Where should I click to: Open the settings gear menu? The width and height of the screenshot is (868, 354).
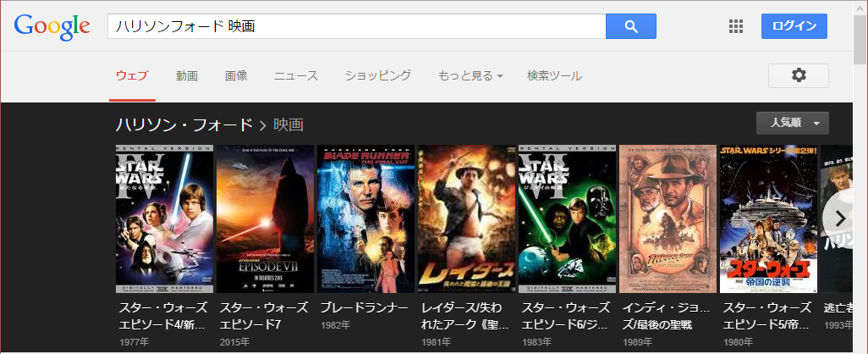tap(798, 75)
